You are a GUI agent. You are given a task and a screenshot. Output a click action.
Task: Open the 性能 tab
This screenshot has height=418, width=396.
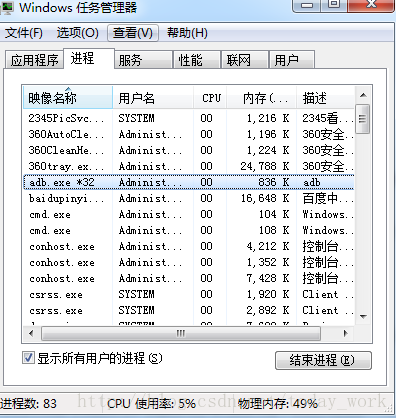(x=197, y=60)
